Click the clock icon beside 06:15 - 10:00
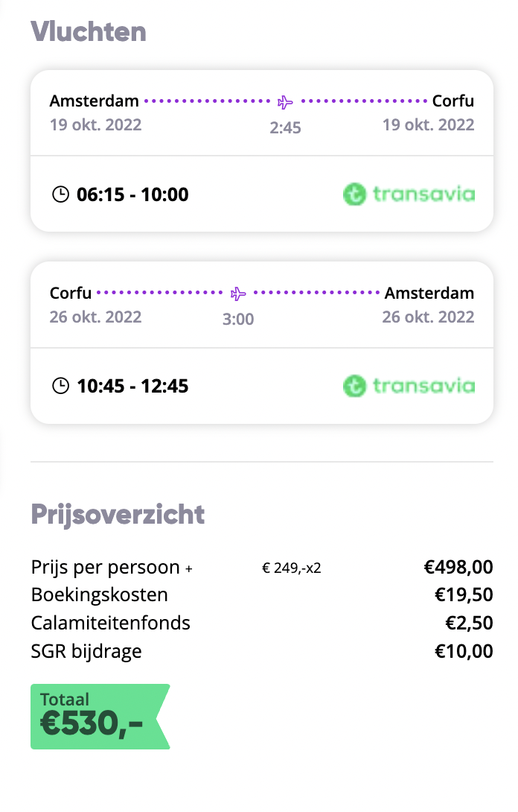This screenshot has height=812, width=518. click(x=60, y=194)
